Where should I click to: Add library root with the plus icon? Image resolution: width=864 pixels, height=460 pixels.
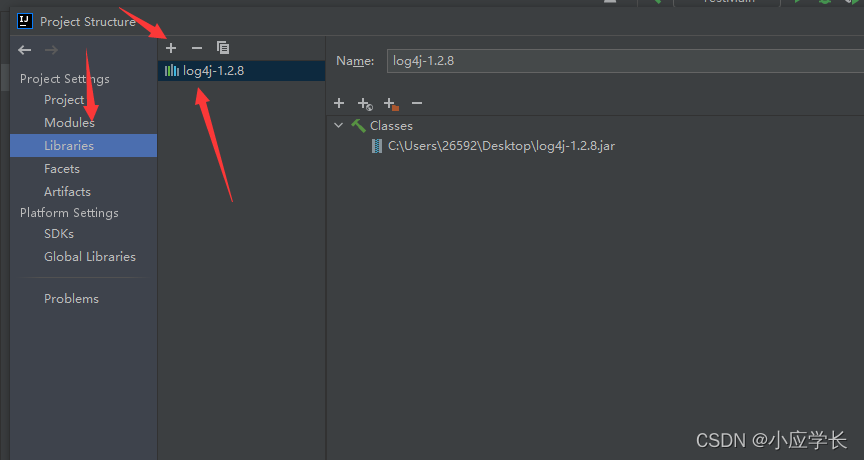pos(339,103)
